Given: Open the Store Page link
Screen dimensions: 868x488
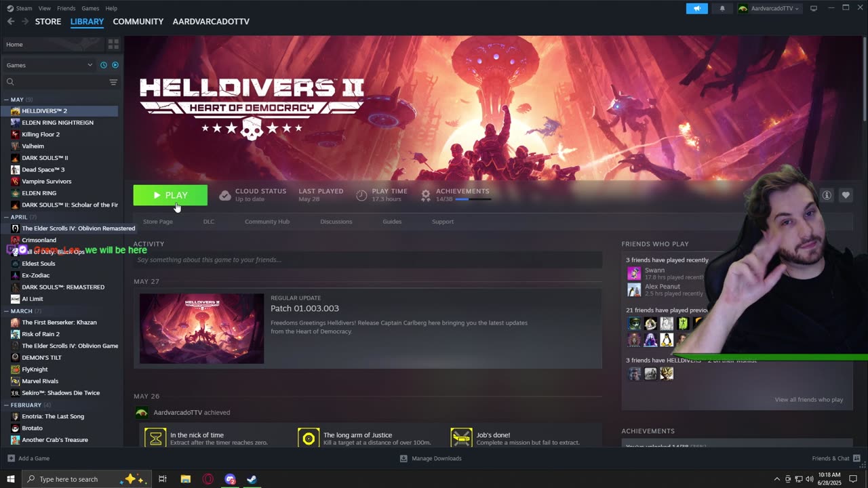Looking at the screenshot, I should pos(158,222).
